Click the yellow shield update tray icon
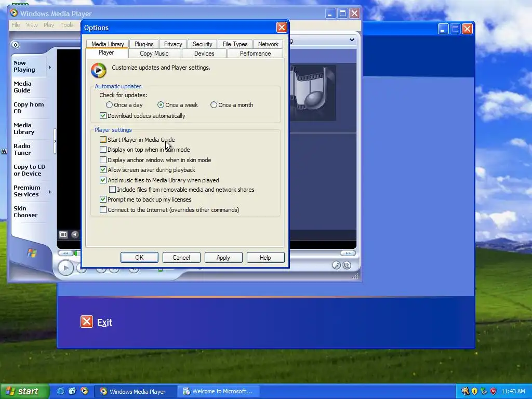532x399 pixels. pyautogui.click(x=474, y=391)
